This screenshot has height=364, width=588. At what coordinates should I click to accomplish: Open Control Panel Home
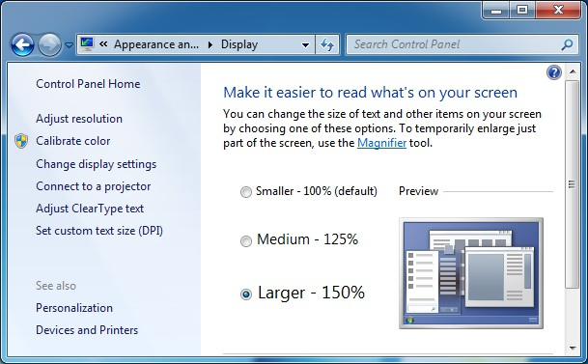tap(88, 84)
